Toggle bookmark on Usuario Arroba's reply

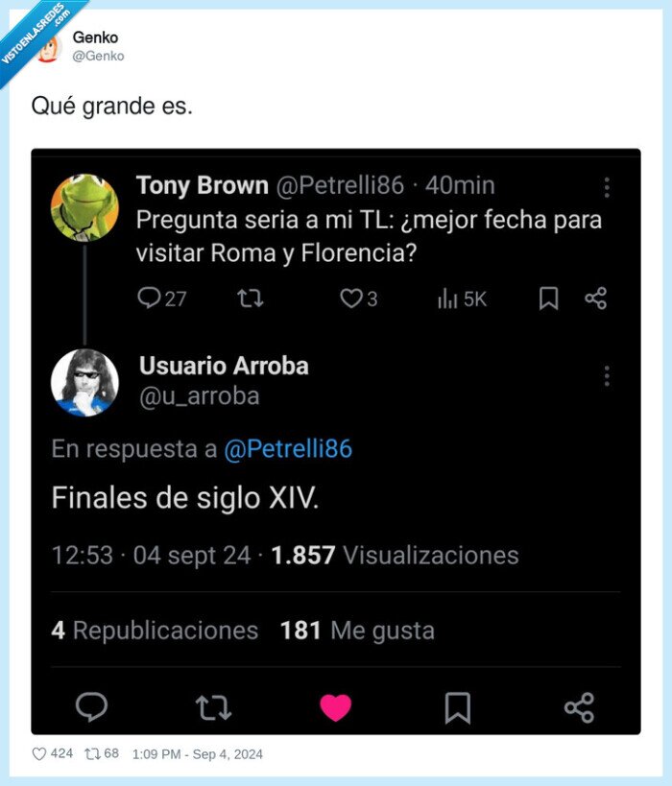pos(457,708)
